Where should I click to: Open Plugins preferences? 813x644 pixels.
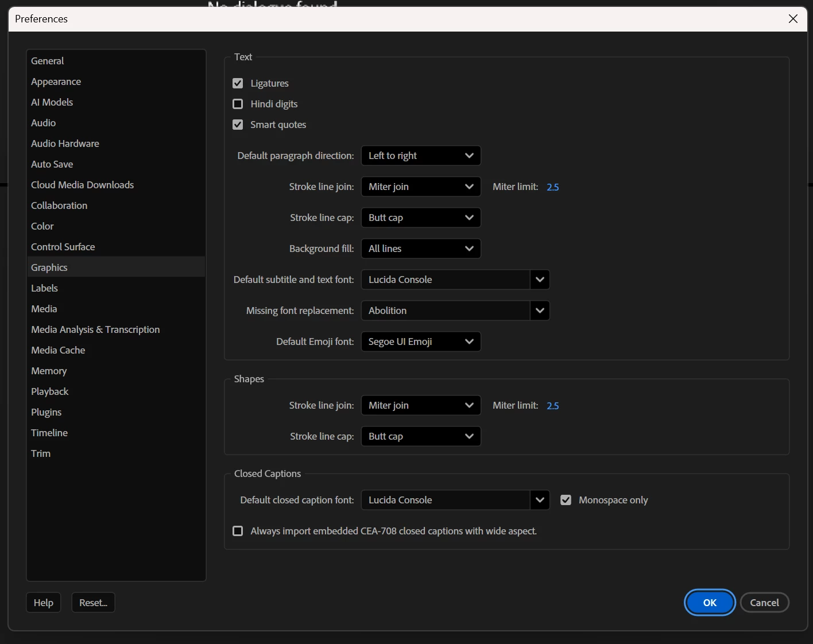pos(116,412)
